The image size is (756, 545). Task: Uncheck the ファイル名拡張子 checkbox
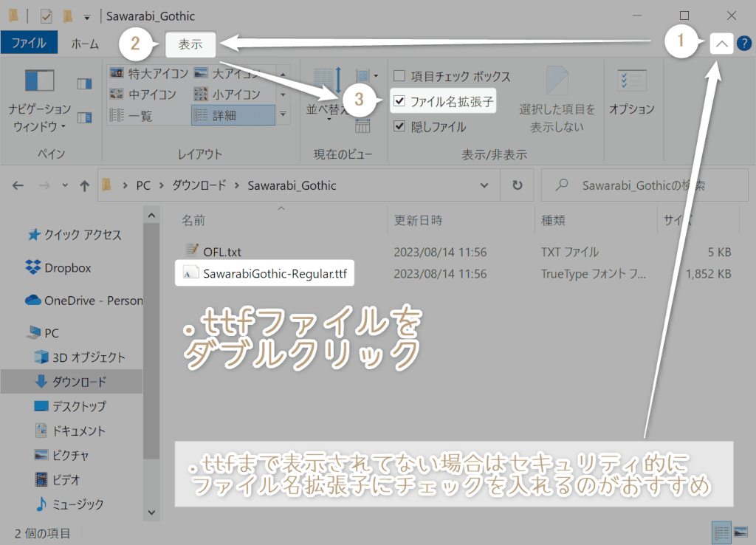point(399,100)
